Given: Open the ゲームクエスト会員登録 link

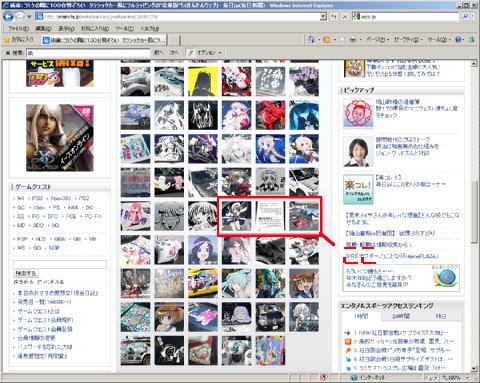Looking at the screenshot, I should tap(45, 329).
